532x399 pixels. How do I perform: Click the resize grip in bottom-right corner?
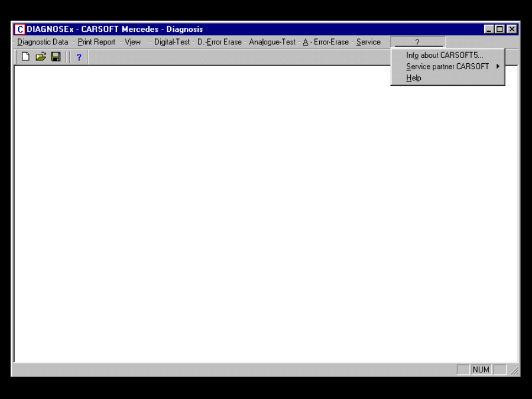tap(514, 371)
